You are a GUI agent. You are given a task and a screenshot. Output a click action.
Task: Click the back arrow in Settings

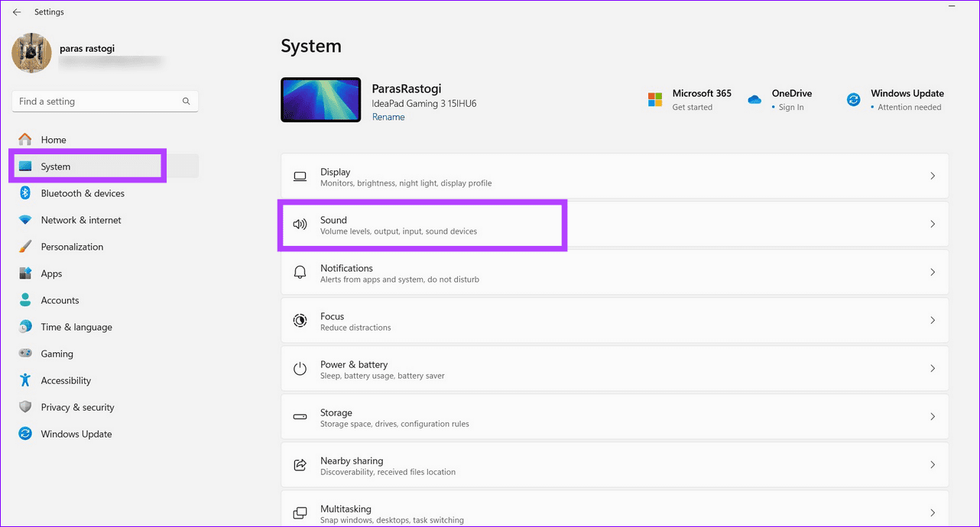18,11
